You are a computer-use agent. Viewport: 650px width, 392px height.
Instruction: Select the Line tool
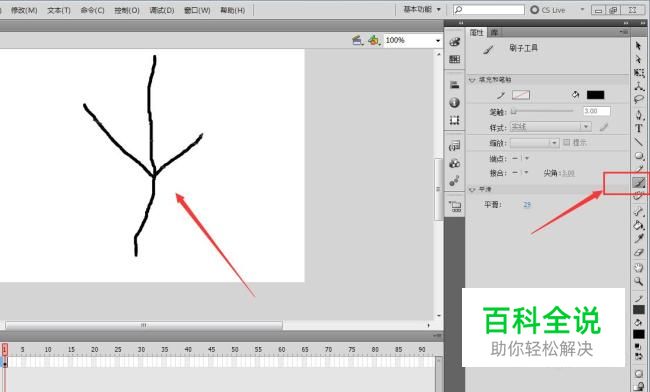[639, 142]
